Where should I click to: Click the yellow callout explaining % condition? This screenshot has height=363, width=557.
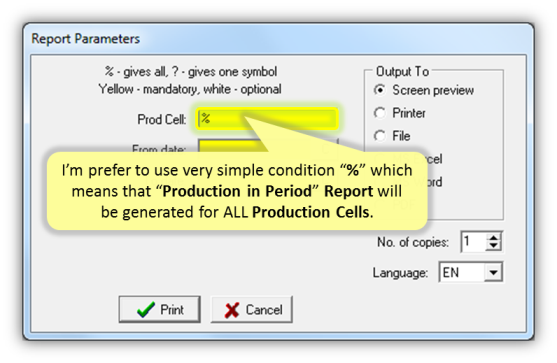(x=237, y=191)
